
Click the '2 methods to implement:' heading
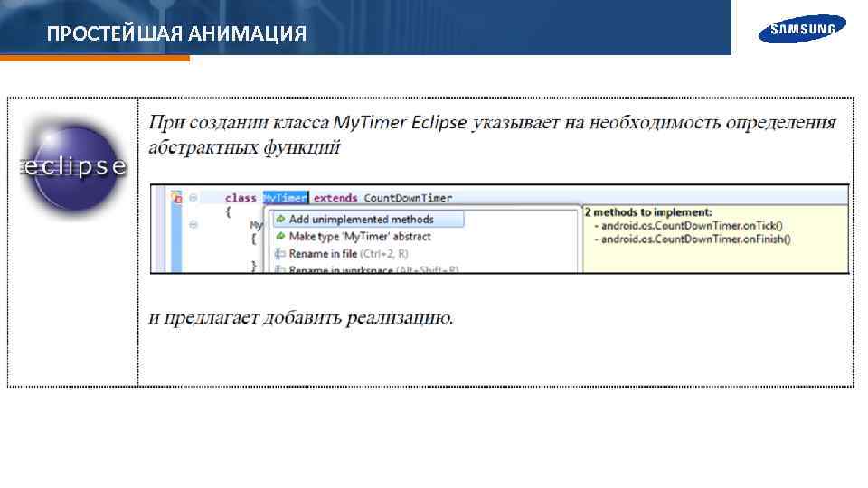pyautogui.click(x=648, y=211)
